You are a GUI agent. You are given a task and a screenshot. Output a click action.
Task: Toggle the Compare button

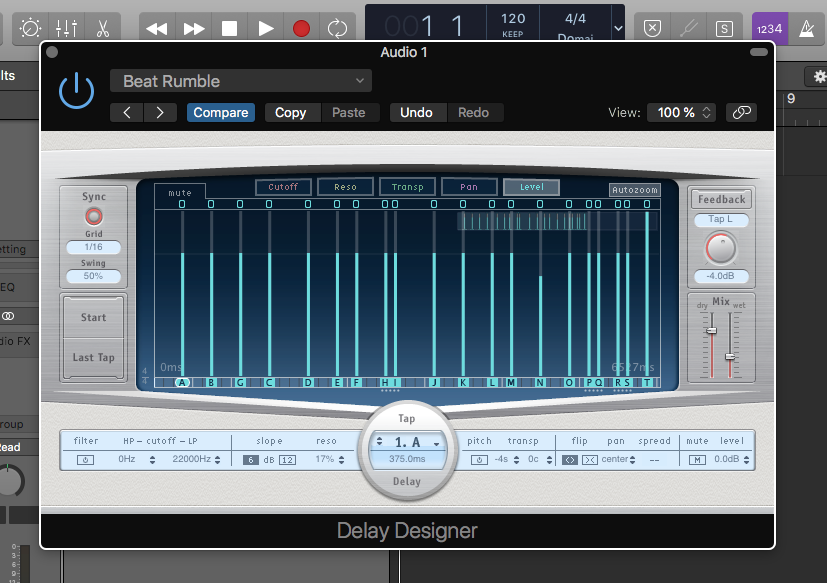pos(221,113)
